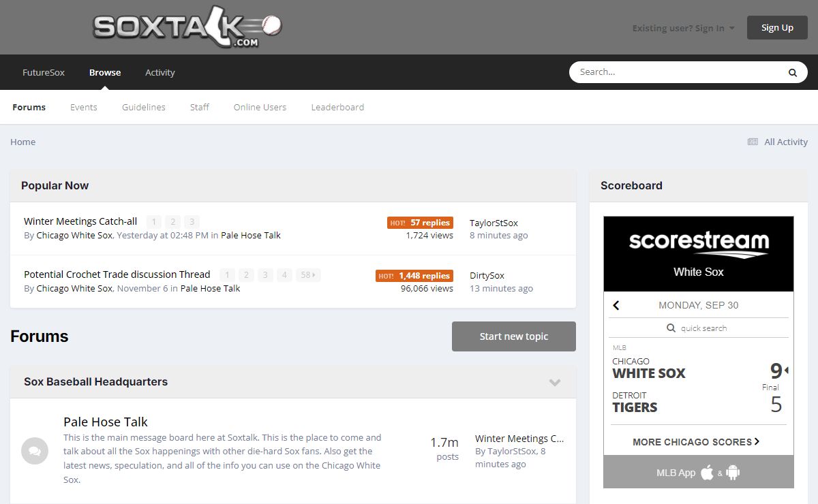This screenshot has height=504, width=818.
Task: Click the Pale Hose Talk speech bubble icon
Action: 35,451
